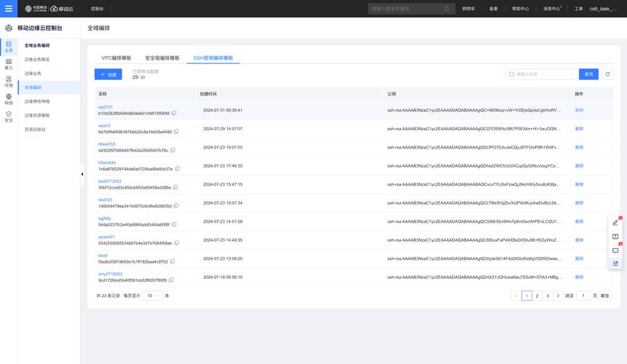
Task: Click the magnifier in the top search bar
Action: point(446,9)
